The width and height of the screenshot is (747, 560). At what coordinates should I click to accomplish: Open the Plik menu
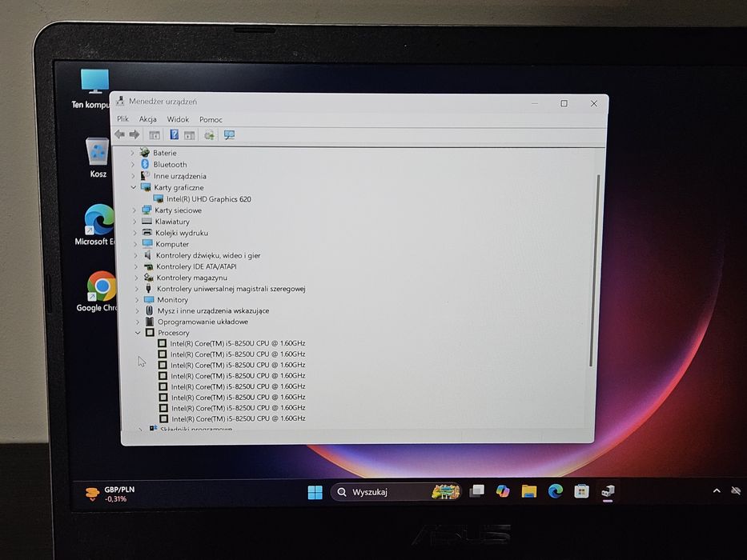pos(122,119)
